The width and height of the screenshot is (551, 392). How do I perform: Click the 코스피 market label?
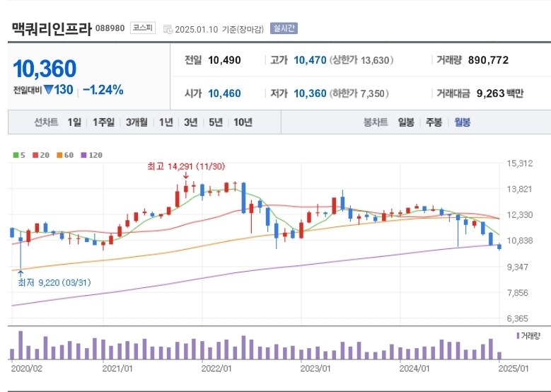tap(143, 28)
